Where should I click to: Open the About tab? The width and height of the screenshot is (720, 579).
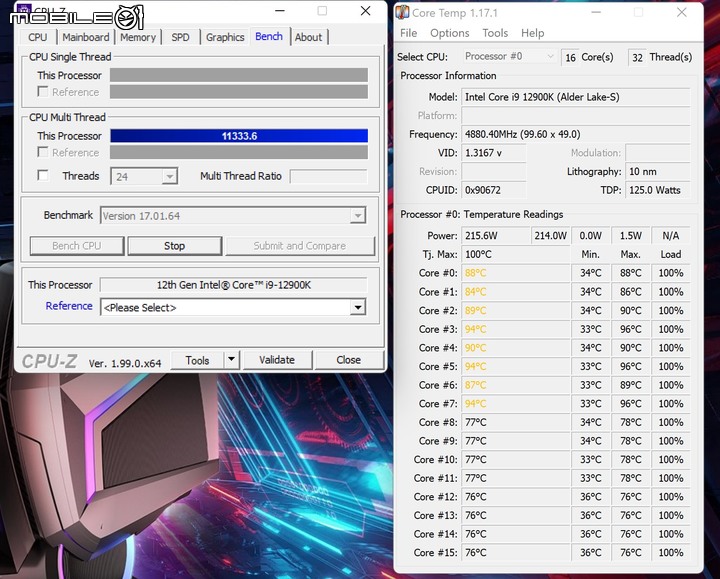tap(308, 37)
